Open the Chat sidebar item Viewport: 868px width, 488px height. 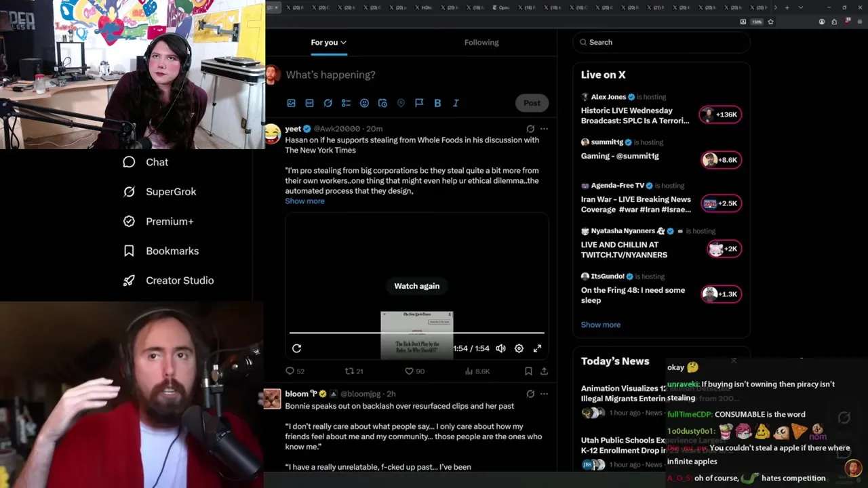tap(145, 162)
